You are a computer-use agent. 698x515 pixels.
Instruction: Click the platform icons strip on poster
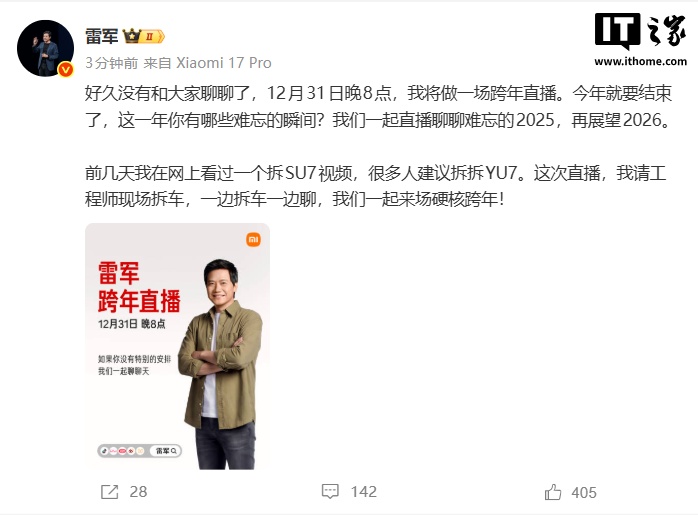pyautogui.click(x=122, y=451)
